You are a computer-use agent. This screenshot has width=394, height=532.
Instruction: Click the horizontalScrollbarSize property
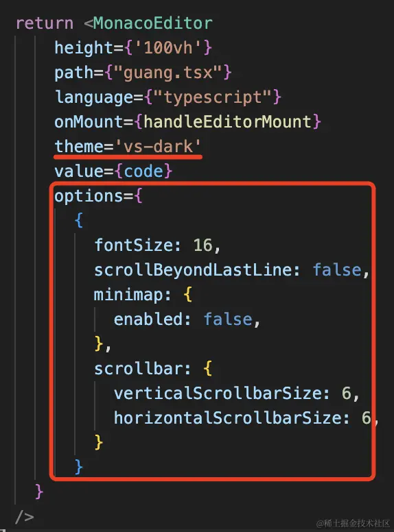(x=227, y=418)
